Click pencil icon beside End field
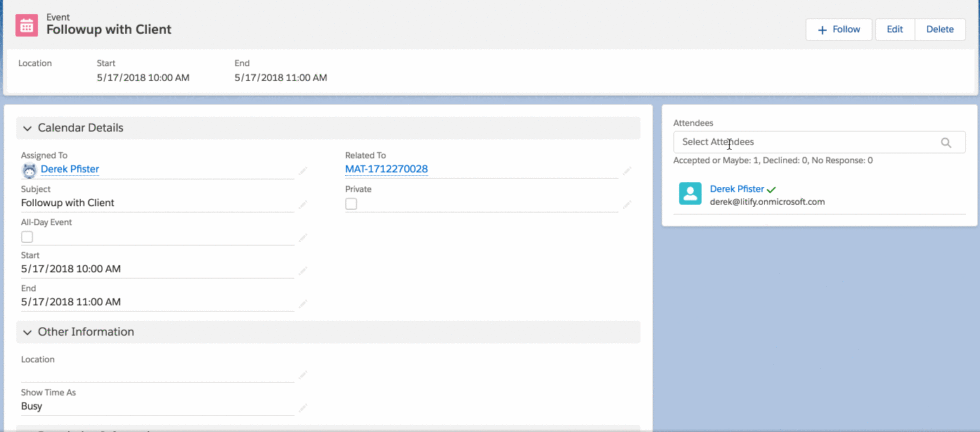Image resolution: width=980 pixels, height=432 pixels. click(302, 304)
